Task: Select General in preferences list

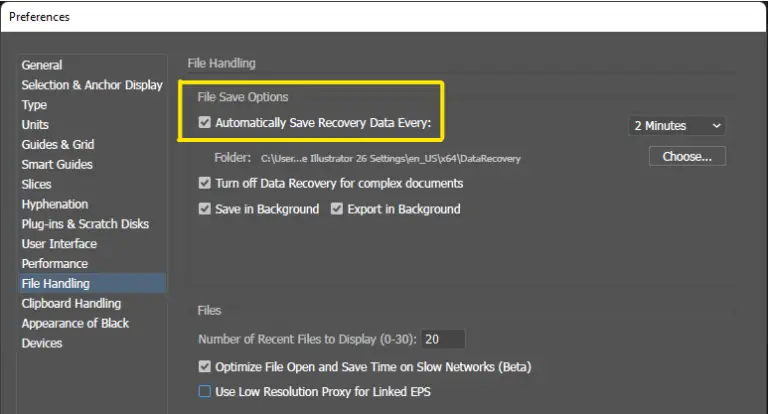Action: point(42,65)
